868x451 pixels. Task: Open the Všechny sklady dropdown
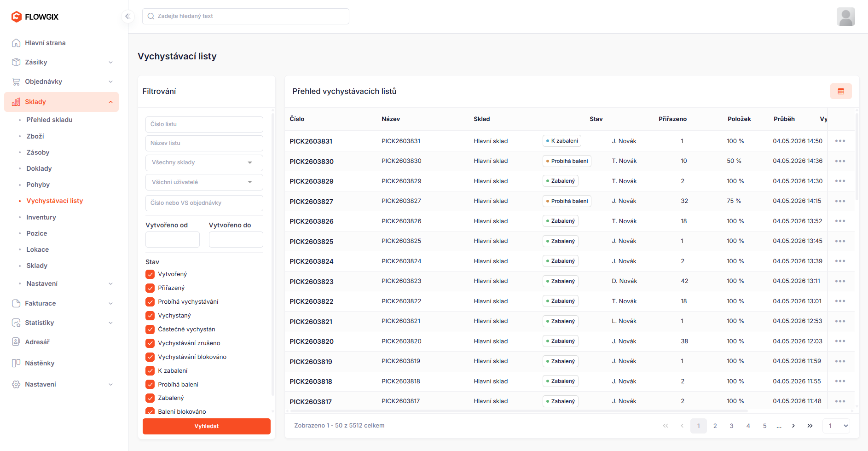tap(204, 162)
